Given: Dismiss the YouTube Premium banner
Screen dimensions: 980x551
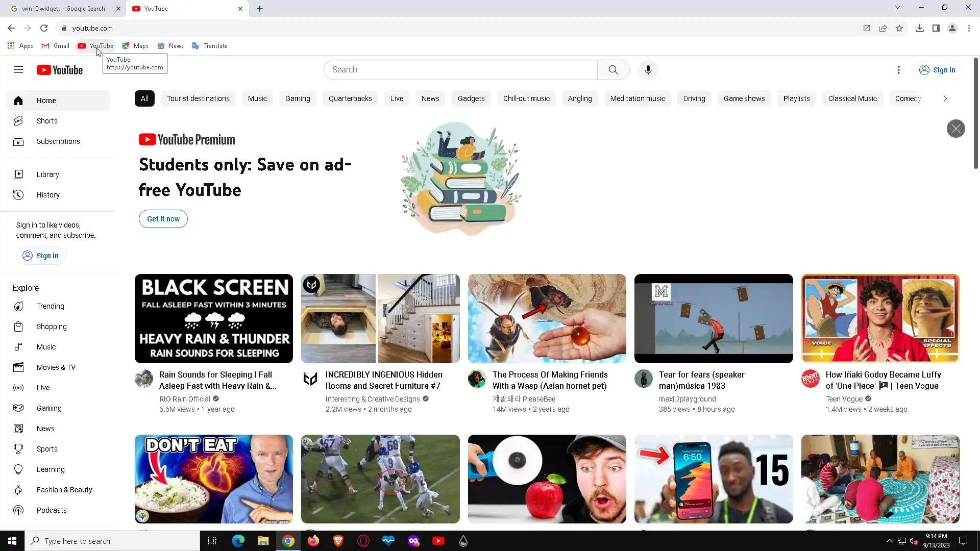Looking at the screenshot, I should click(955, 129).
